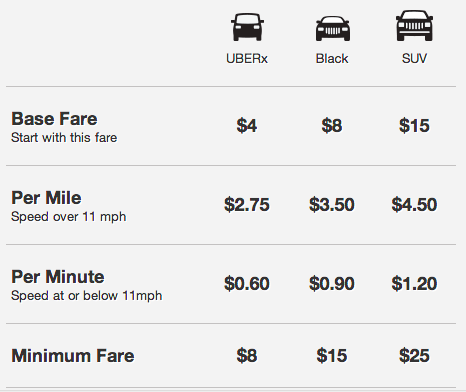Click the $2.75 per mile price

coord(247,204)
